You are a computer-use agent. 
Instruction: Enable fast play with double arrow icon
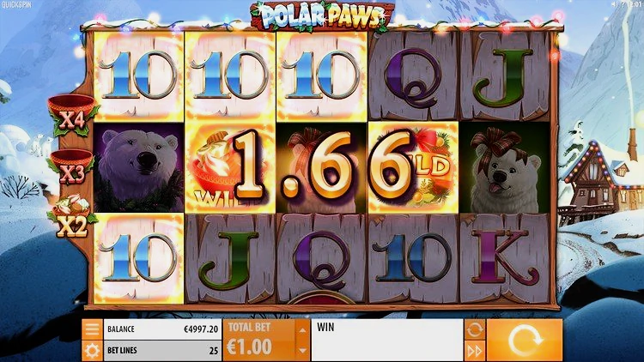click(x=474, y=351)
